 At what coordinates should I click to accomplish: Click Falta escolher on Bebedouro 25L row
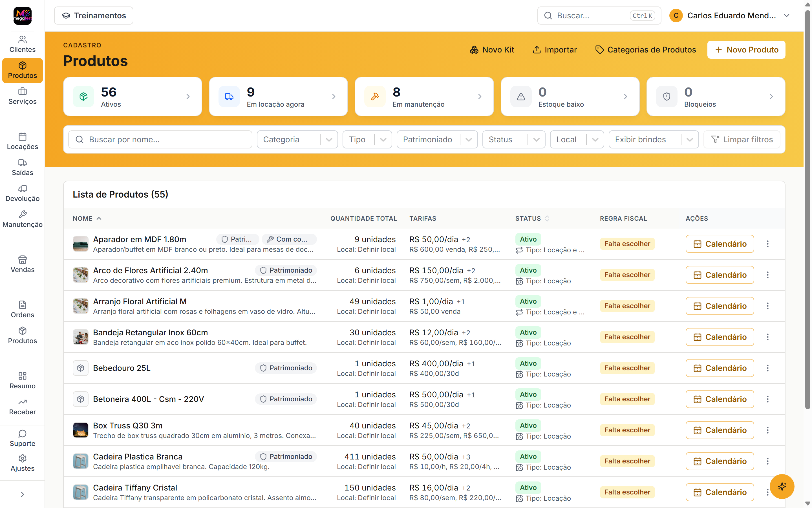click(627, 368)
